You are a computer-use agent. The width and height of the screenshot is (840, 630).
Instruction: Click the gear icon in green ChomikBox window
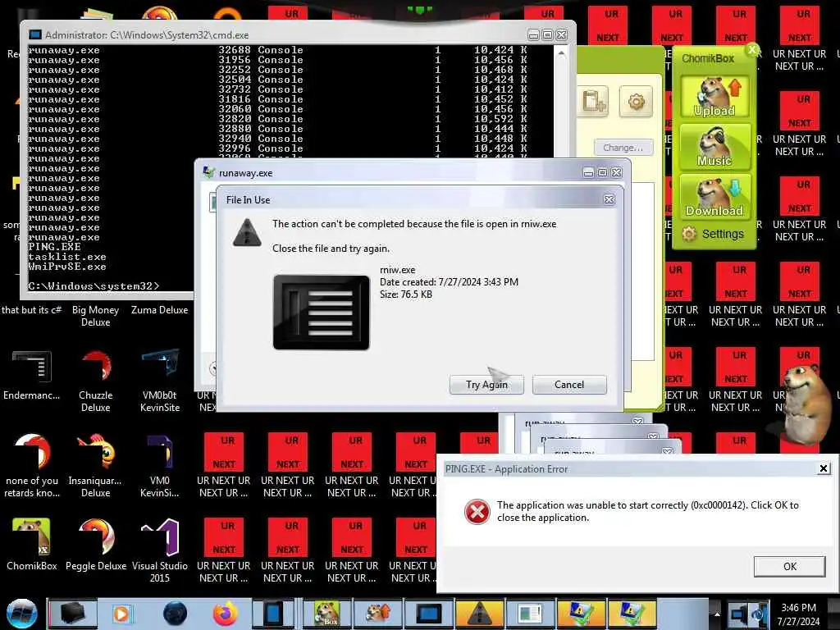(x=636, y=101)
